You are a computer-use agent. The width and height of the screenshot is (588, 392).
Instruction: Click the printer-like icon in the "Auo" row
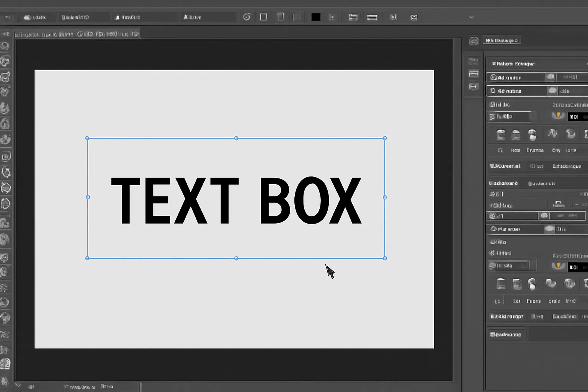(x=559, y=204)
